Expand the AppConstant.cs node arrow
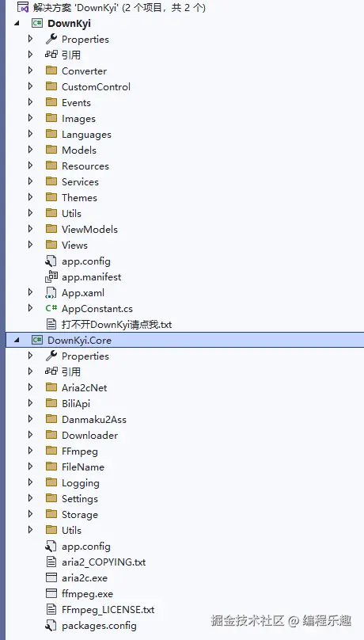The image size is (364, 640). [x=30, y=308]
